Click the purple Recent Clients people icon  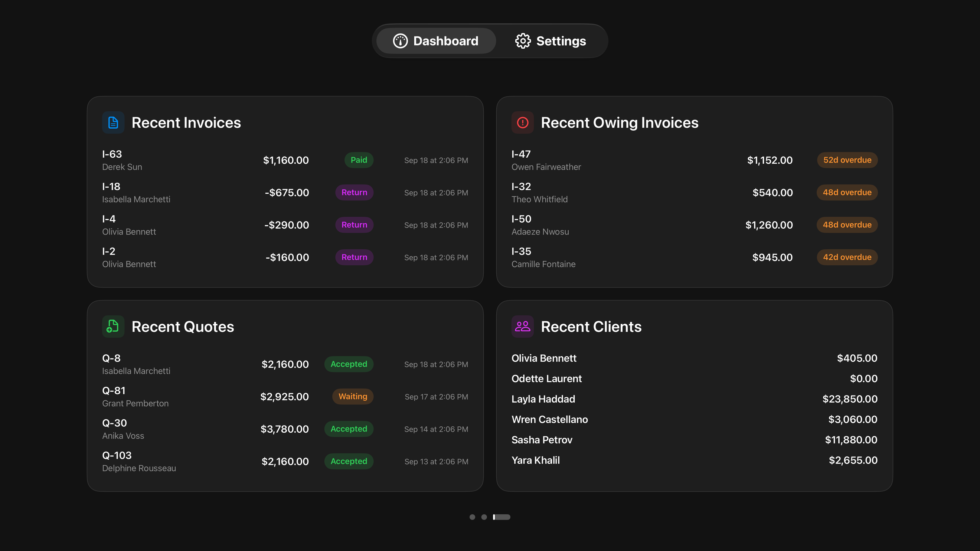[522, 326]
